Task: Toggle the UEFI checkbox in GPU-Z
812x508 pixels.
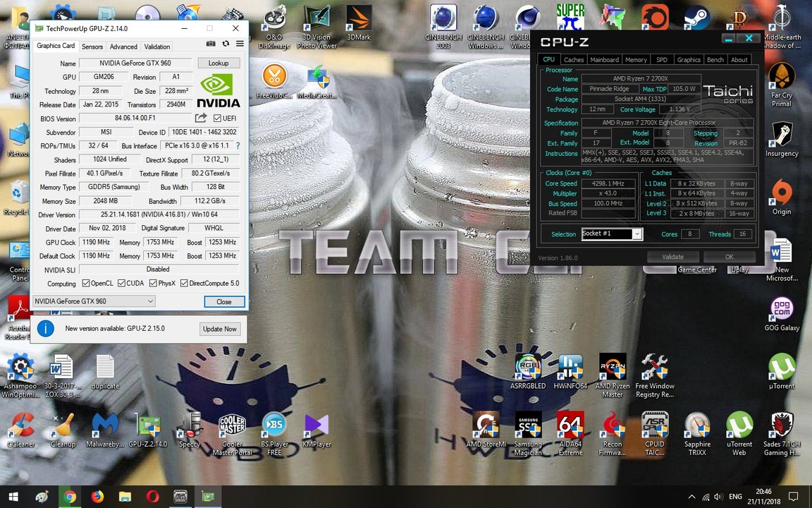Action: [x=217, y=119]
